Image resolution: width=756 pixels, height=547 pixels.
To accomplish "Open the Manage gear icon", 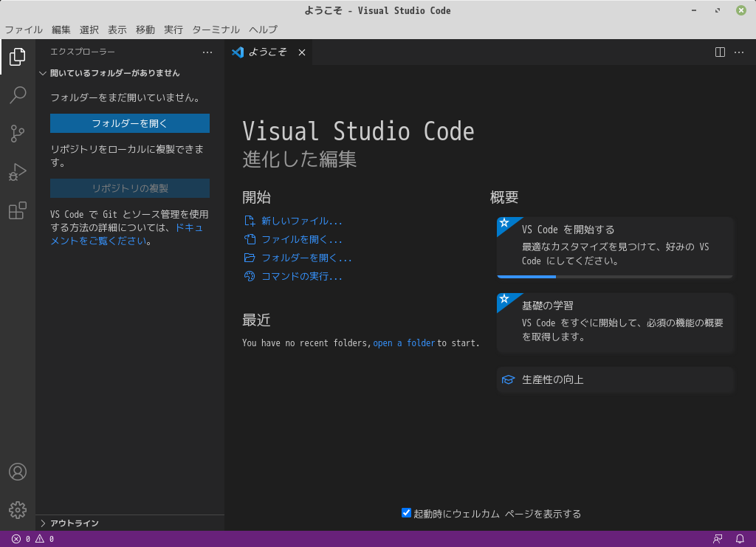I will pyautogui.click(x=18, y=510).
